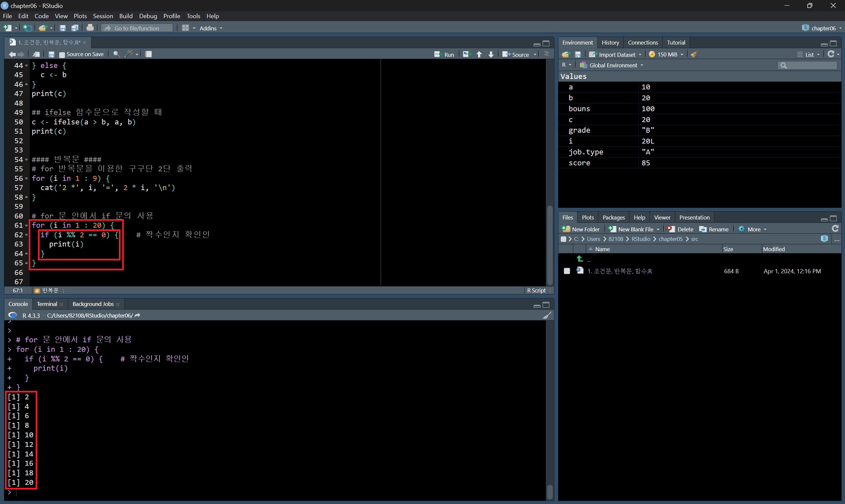Switch to the Packages tab

pos(613,218)
